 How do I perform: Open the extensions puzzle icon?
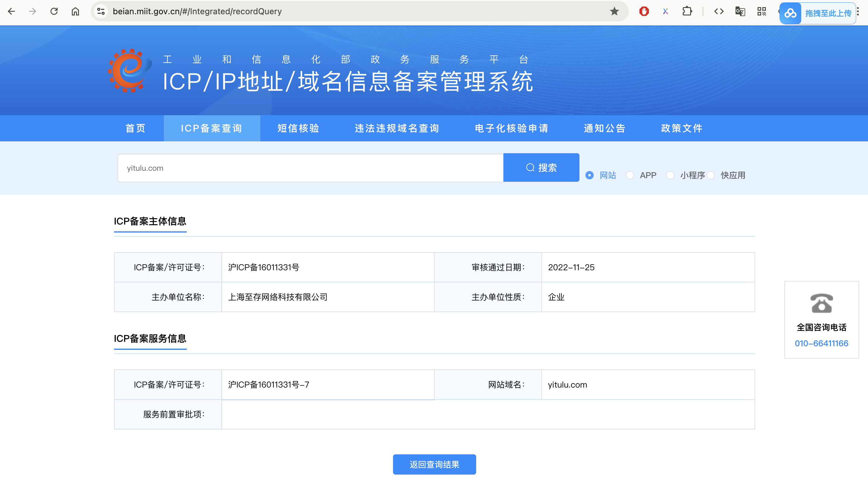[x=687, y=12]
